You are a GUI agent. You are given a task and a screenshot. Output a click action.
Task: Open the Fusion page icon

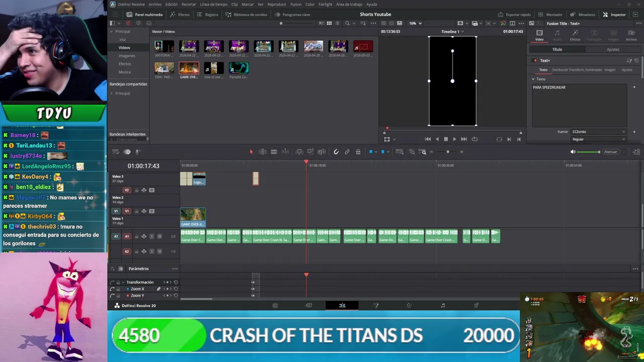tap(376, 306)
